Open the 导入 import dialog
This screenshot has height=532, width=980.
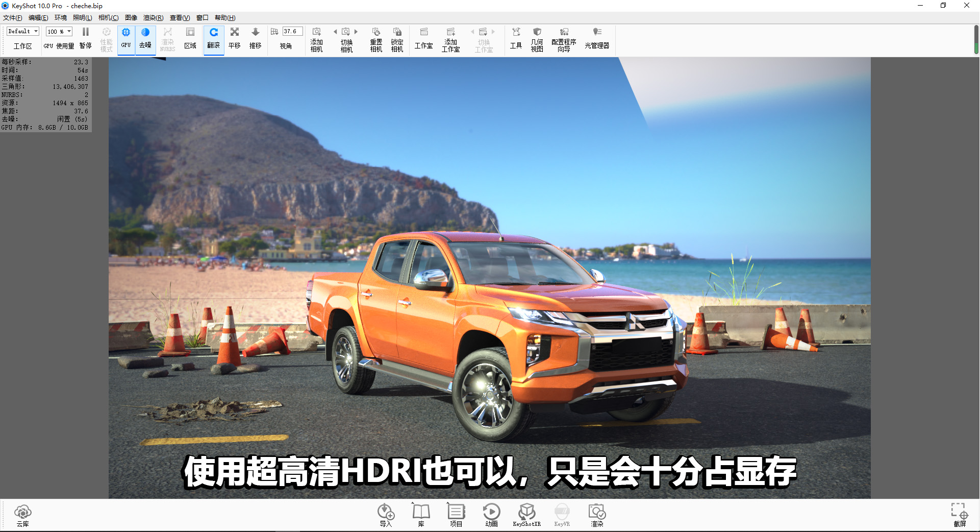pyautogui.click(x=386, y=515)
